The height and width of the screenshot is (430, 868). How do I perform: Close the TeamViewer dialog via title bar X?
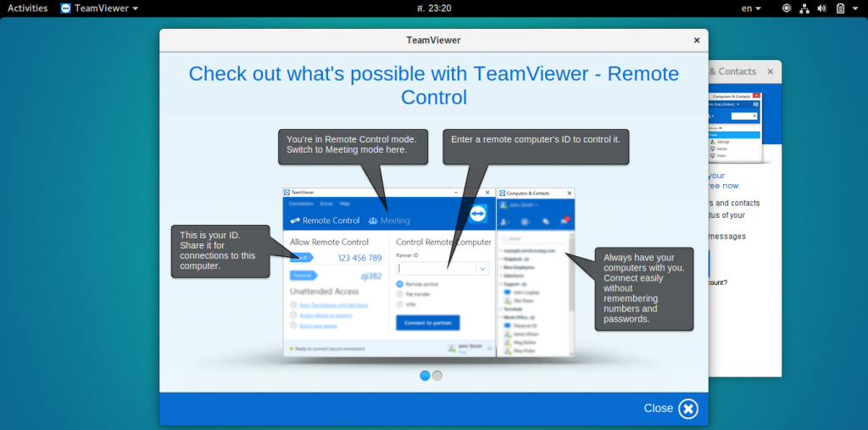[697, 41]
